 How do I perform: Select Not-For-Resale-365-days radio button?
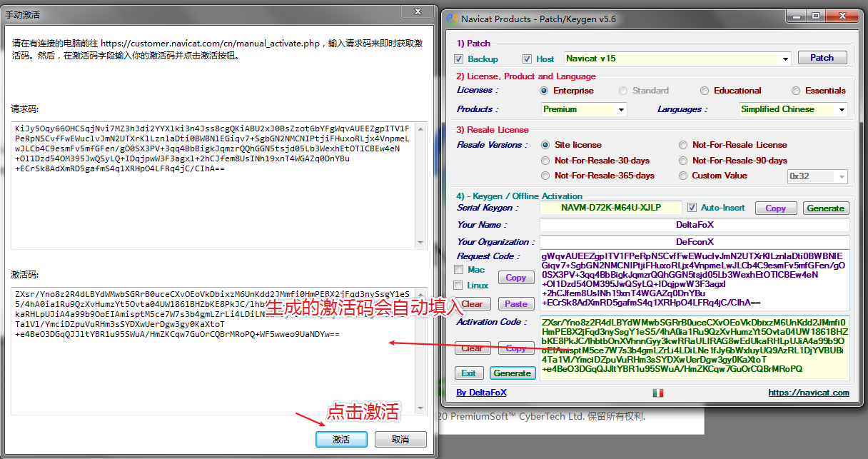tap(546, 176)
